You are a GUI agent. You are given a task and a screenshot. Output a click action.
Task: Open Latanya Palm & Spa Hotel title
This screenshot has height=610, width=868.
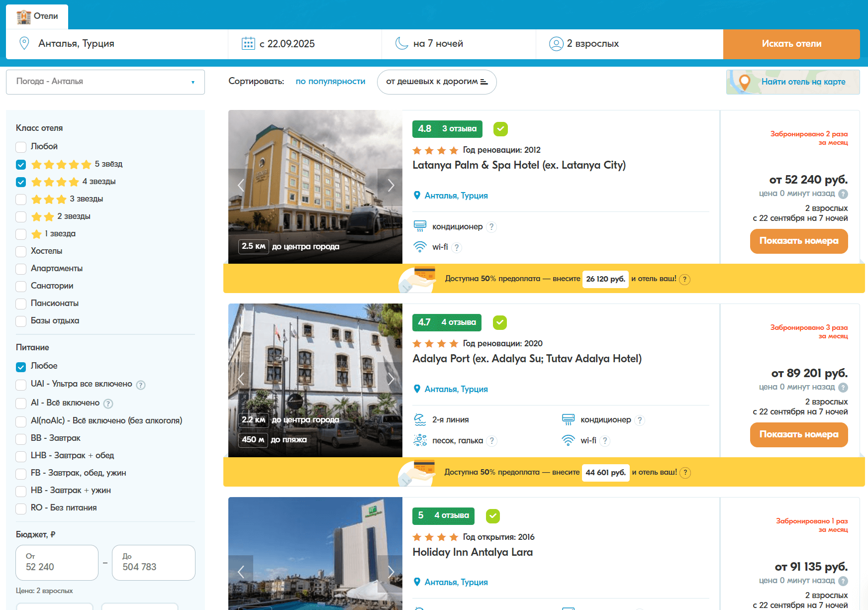tap(519, 165)
